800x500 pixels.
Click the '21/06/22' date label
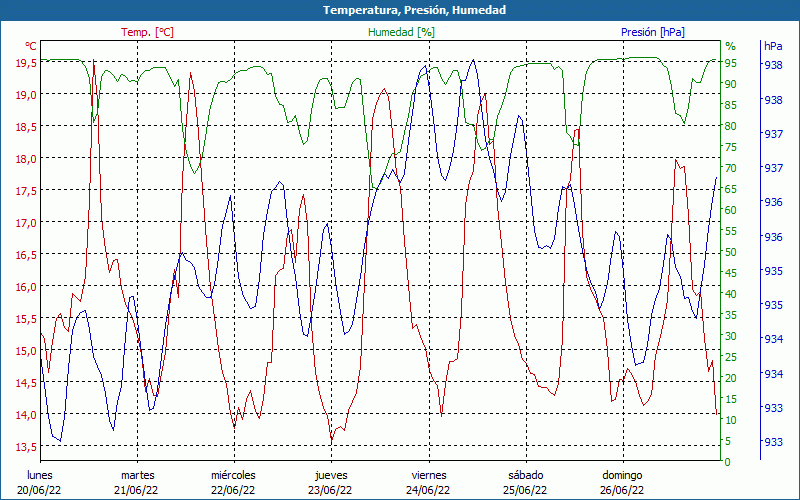click(x=136, y=490)
